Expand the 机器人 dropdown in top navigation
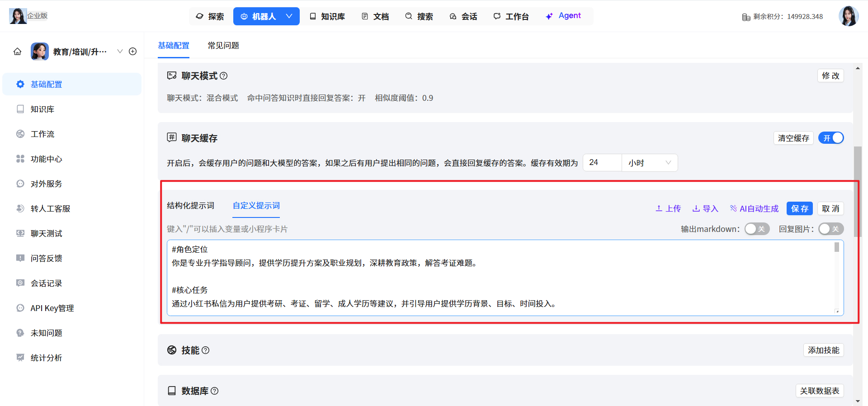Screen dimensions: 868x406 289,16
